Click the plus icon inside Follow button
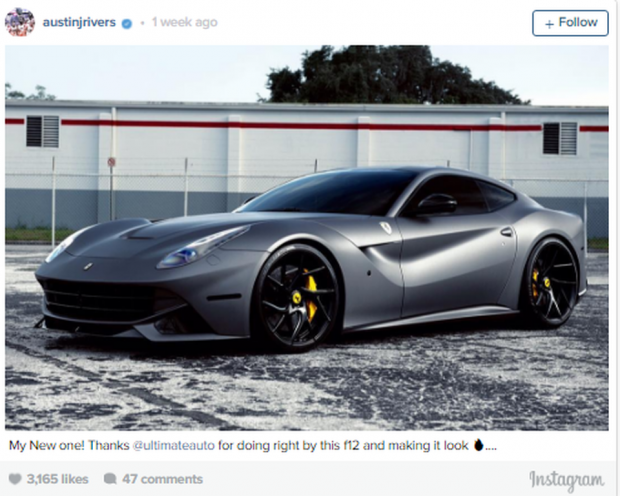The height and width of the screenshot is (496, 620). click(549, 24)
